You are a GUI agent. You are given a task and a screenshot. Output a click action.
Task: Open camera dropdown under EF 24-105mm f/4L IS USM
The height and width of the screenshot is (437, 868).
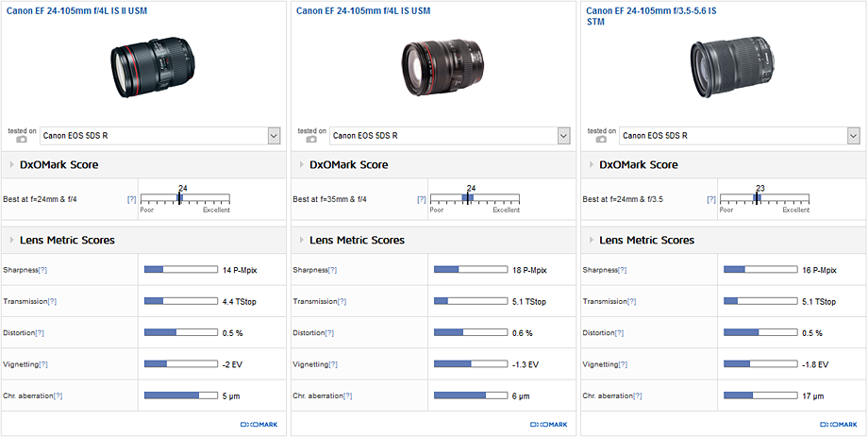click(449, 136)
